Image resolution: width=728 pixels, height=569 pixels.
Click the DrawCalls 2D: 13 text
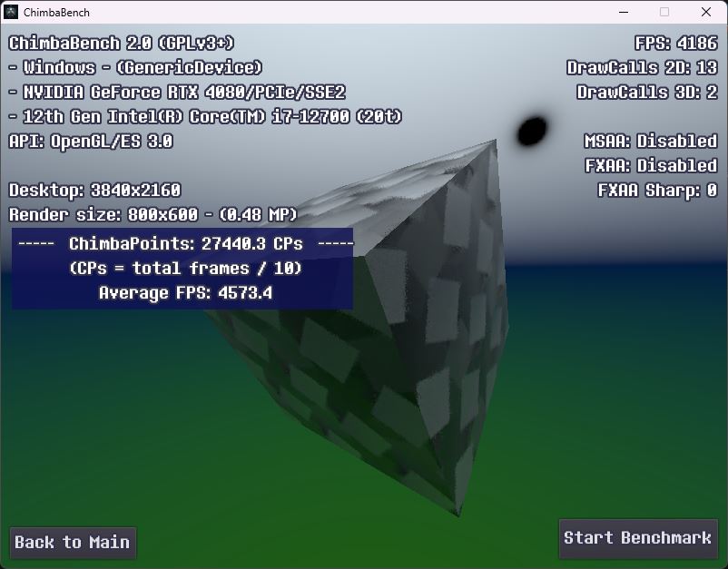(642, 68)
